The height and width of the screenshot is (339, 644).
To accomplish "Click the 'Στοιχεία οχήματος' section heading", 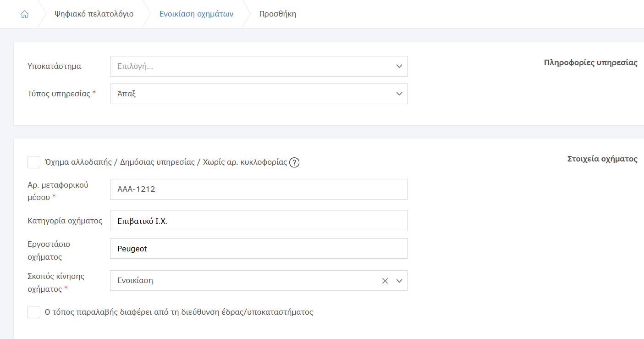I will point(602,159).
